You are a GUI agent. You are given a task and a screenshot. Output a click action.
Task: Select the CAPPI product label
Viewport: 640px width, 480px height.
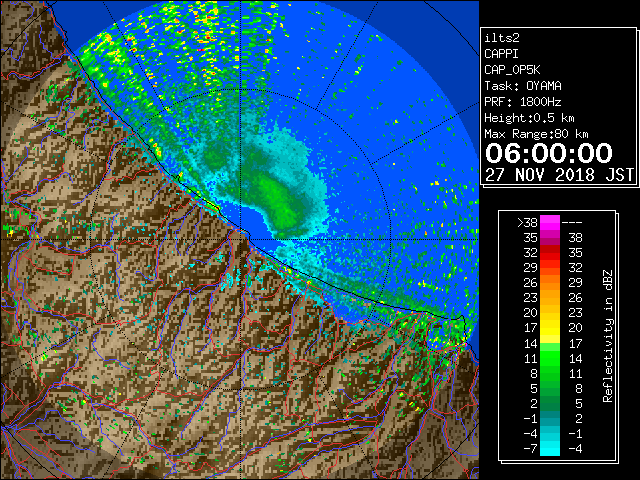pos(501,54)
